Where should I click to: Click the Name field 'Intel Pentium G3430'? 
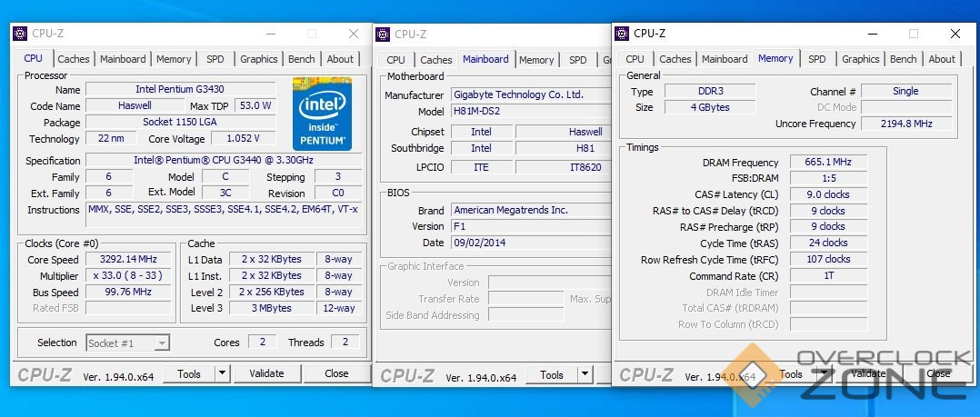[x=180, y=90]
